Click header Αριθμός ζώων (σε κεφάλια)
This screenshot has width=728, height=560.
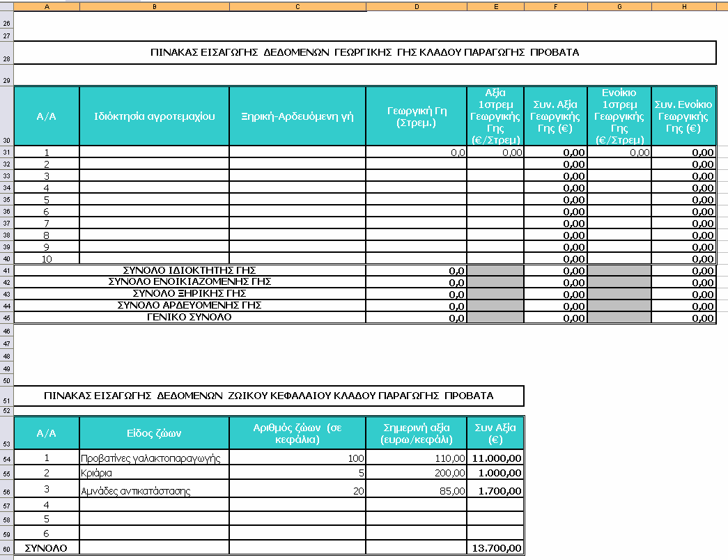297,433
